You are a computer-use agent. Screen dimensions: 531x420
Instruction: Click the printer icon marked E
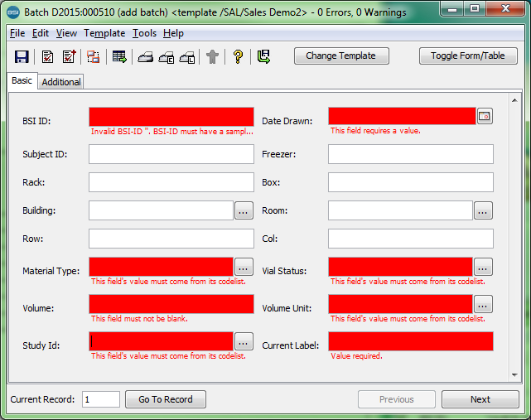click(x=167, y=57)
